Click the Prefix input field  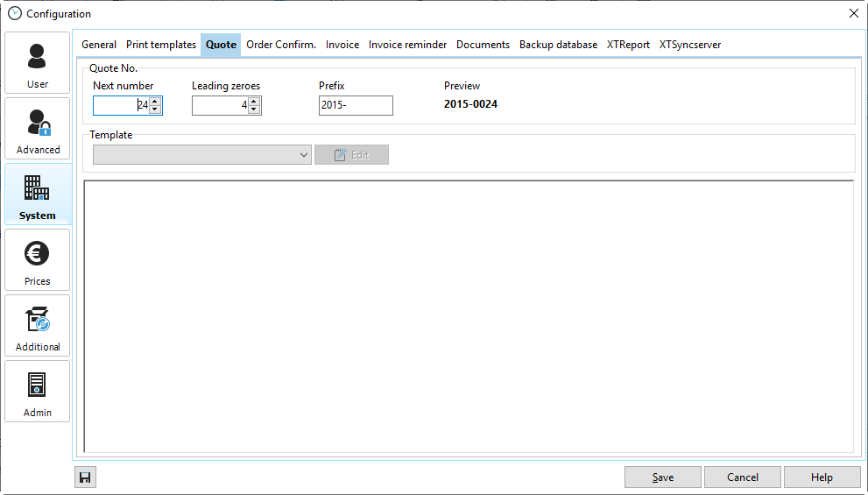coord(356,106)
